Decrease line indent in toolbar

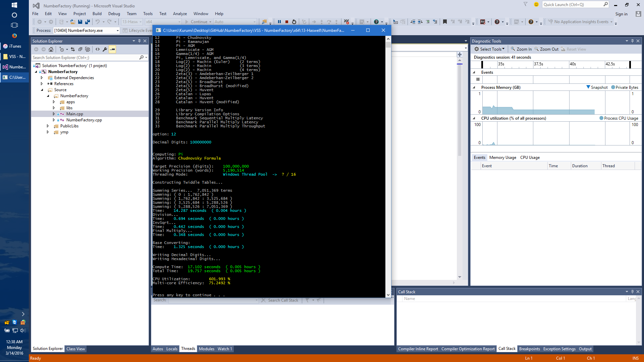(x=413, y=22)
